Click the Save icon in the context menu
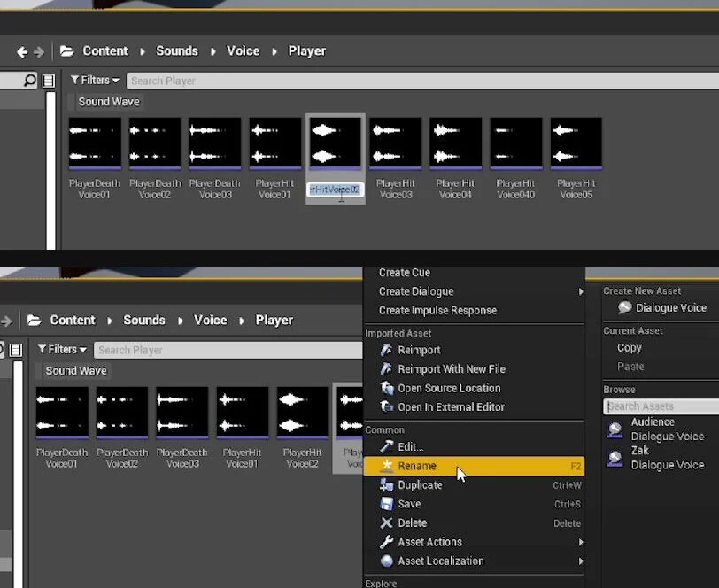Image resolution: width=719 pixels, height=588 pixels. pos(386,504)
